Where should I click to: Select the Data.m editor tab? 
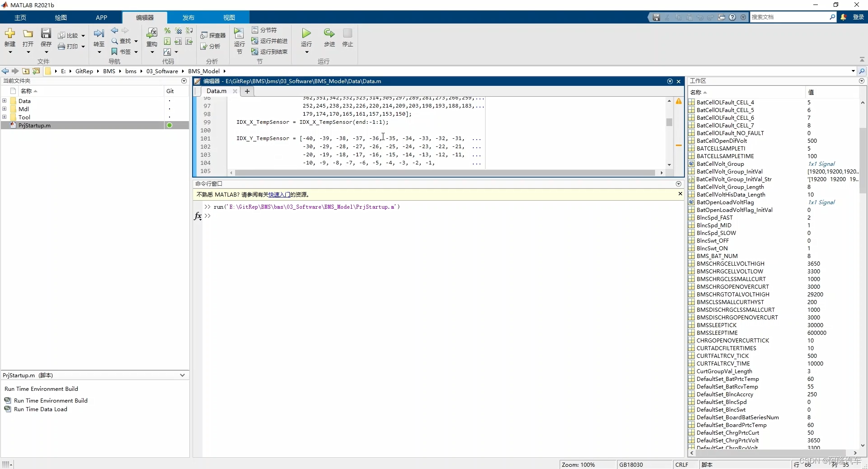217,91
